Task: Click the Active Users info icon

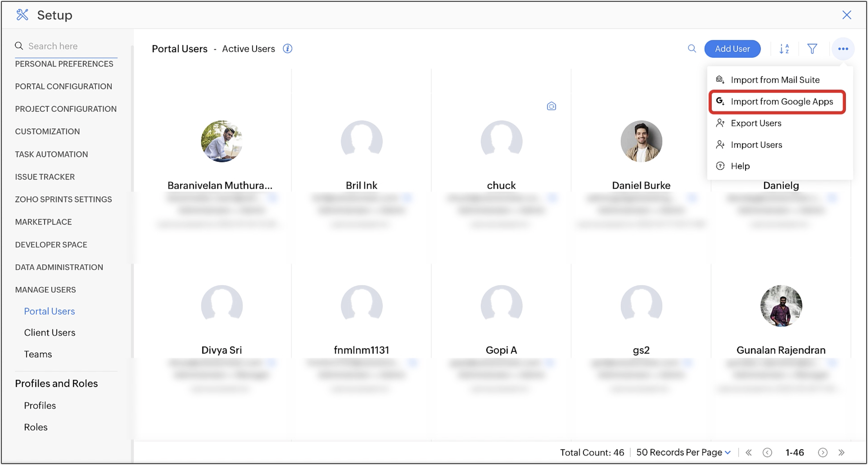Action: coord(288,49)
